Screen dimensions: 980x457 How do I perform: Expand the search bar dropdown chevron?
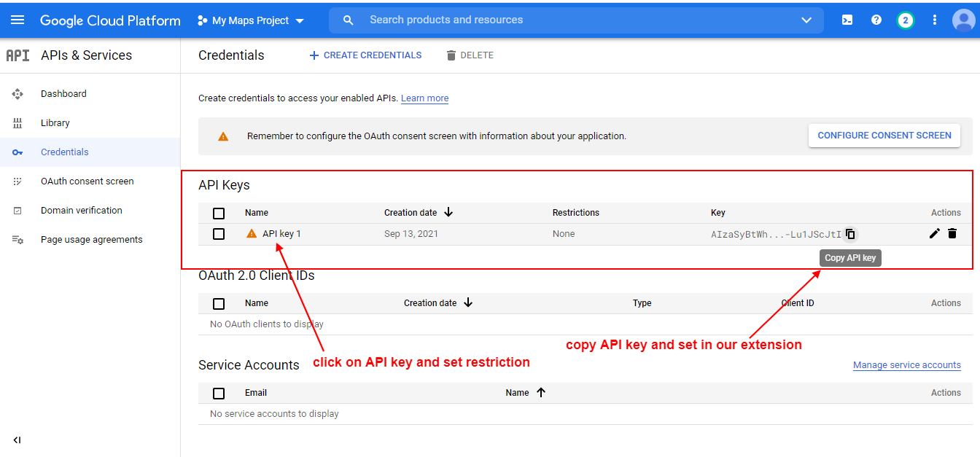point(806,20)
